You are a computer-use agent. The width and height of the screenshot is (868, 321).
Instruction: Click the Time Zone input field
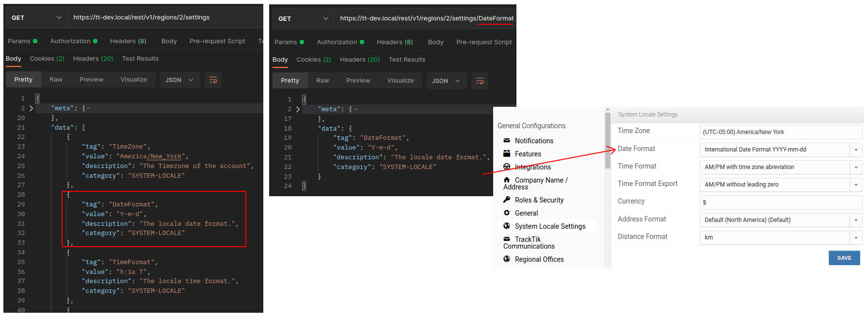click(781, 132)
